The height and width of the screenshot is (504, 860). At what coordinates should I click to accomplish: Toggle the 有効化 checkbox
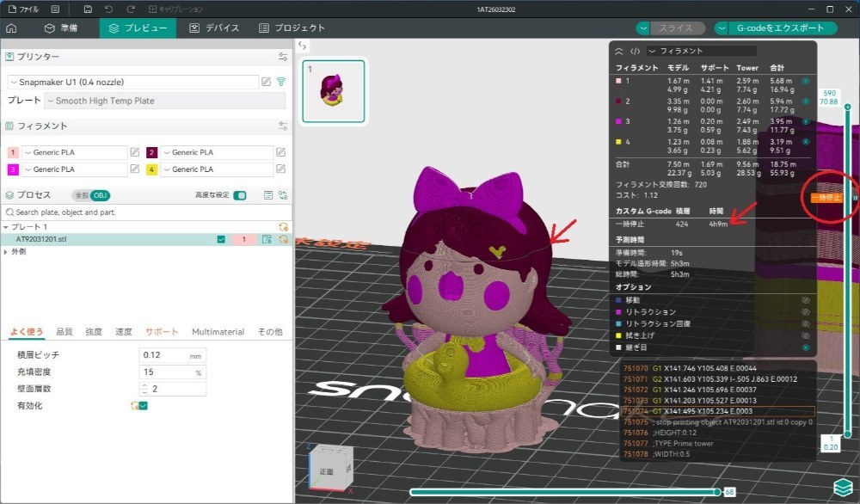(143, 406)
